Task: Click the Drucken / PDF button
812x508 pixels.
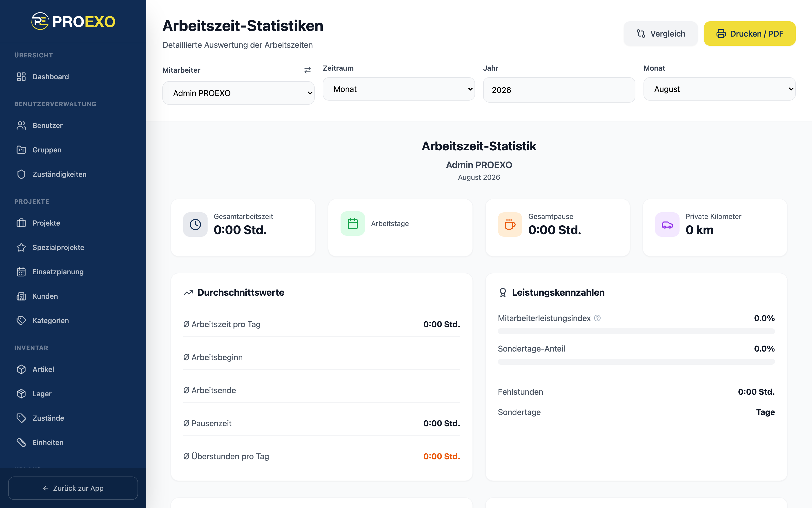Action: 750,34
